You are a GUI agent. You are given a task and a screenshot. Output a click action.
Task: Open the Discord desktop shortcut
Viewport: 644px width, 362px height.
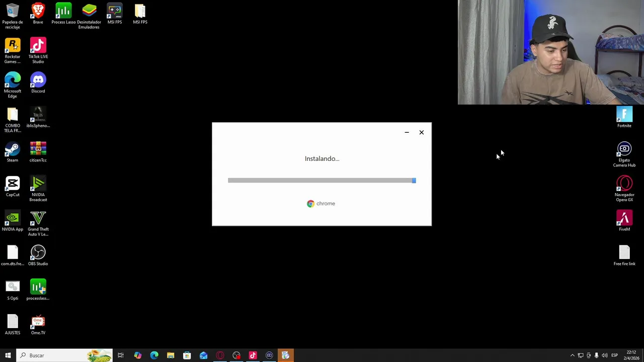click(38, 83)
